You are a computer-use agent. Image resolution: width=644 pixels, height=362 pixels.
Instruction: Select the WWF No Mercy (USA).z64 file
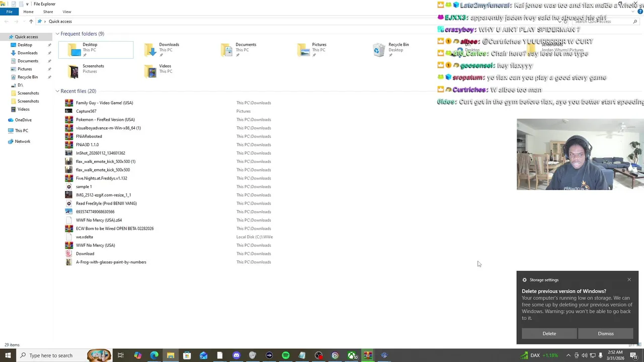99,220
